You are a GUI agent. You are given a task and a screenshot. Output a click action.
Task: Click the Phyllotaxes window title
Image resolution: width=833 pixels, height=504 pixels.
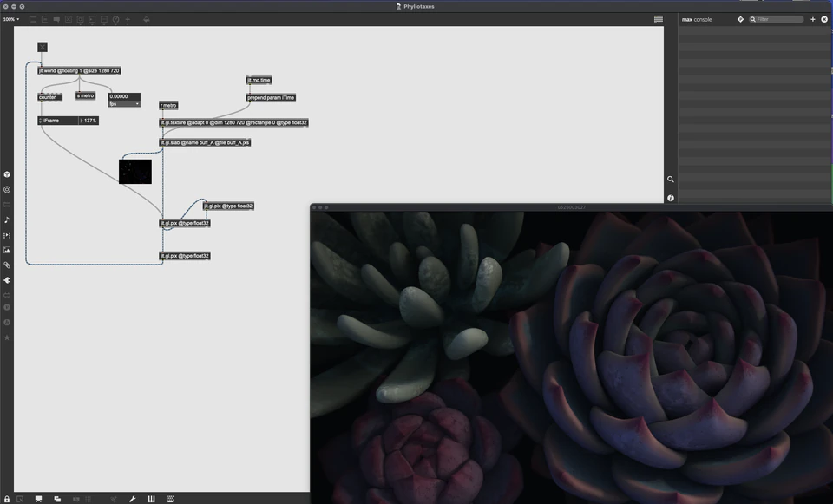(x=418, y=6)
